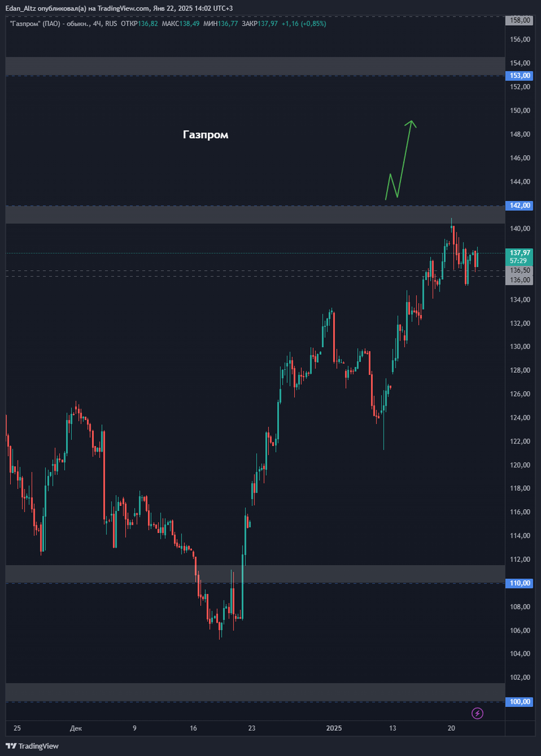Click the 136,00 price label
The image size is (541, 756).
[x=520, y=279]
